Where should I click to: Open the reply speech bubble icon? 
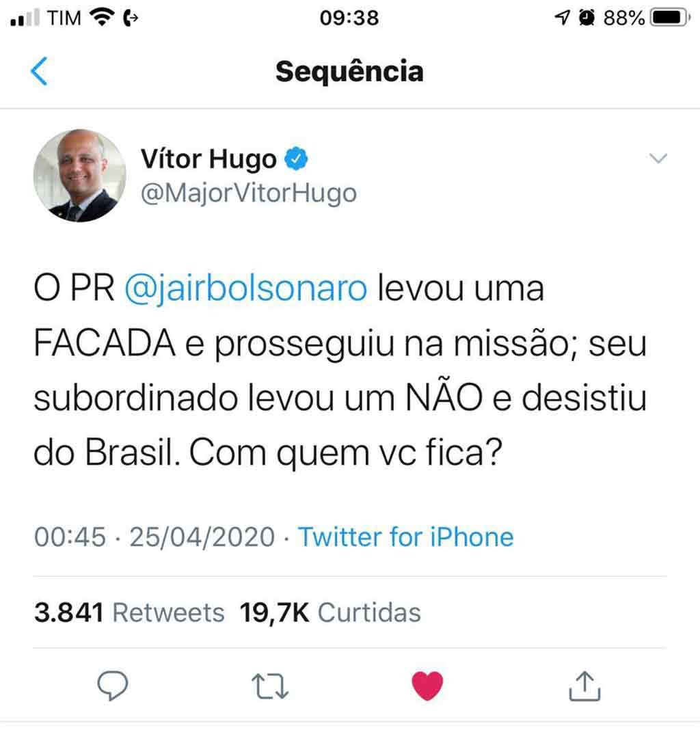pos(112,686)
